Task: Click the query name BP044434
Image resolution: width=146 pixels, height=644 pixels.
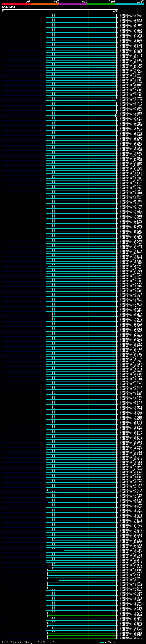Action: point(8,8)
